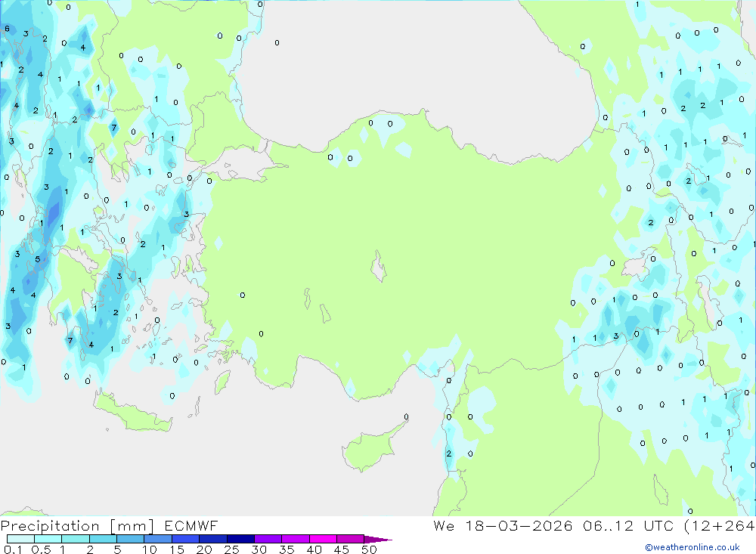Click the legend tick label '30'
The width and height of the screenshot is (756, 554).
(x=259, y=549)
